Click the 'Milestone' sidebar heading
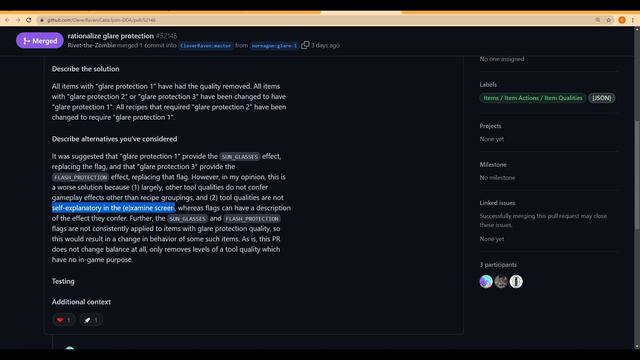This screenshot has height=360, width=640. tap(493, 164)
